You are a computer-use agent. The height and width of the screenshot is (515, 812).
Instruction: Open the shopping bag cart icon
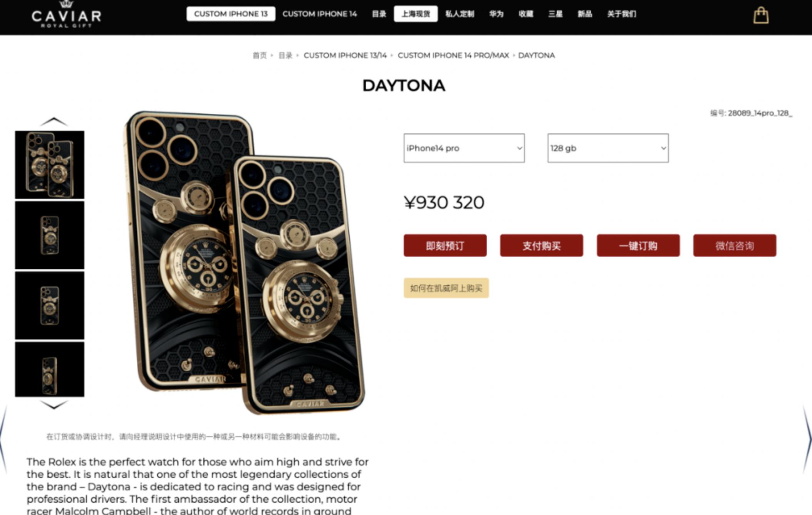tap(761, 15)
